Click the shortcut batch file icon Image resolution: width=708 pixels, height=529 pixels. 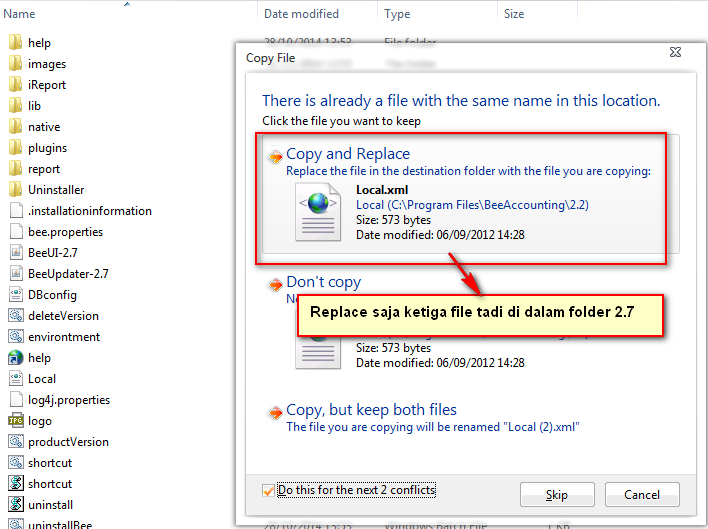pyautogui.click(x=16, y=462)
